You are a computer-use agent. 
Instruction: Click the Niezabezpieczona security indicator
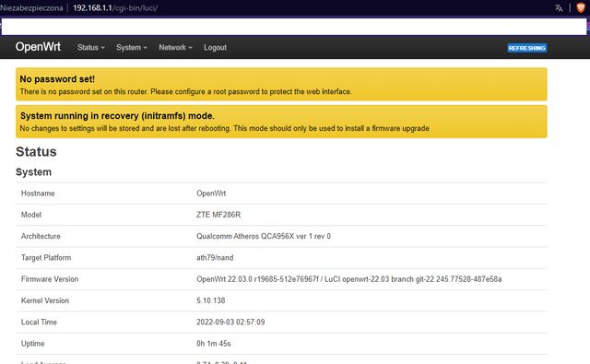click(x=31, y=8)
